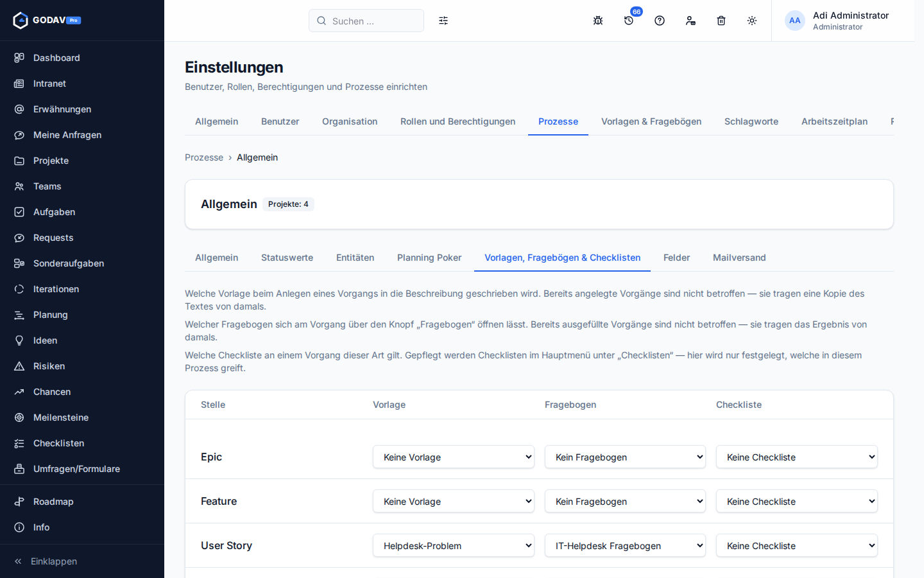Open the Epic Fragebogen dropdown
Image resolution: width=924 pixels, height=578 pixels.
tap(625, 457)
